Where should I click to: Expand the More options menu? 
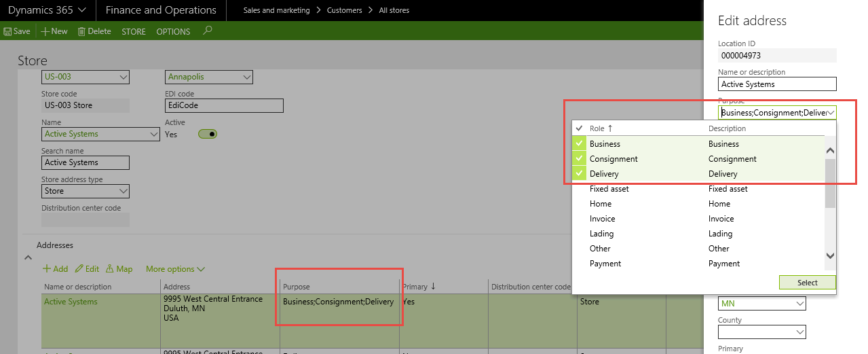[x=175, y=269]
